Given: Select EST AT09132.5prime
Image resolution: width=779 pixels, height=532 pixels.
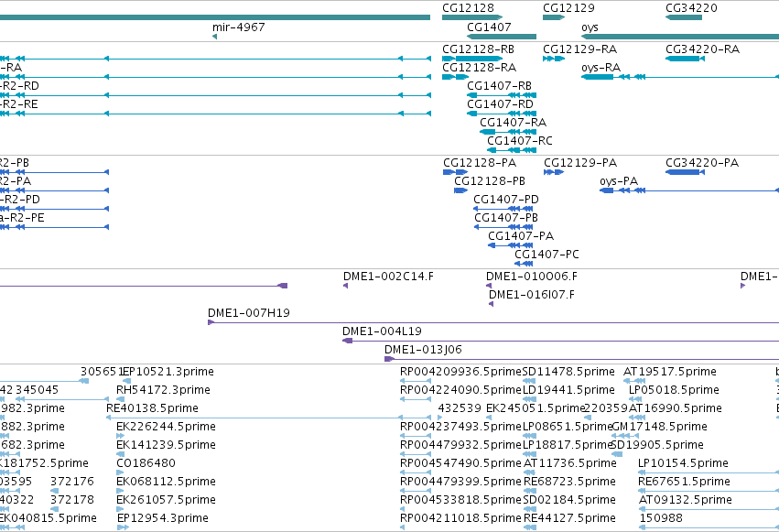Looking at the screenshot, I should tap(685, 500).
